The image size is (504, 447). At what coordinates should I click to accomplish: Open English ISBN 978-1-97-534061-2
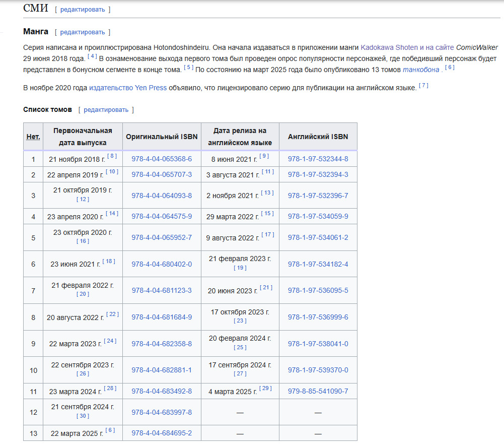pyautogui.click(x=318, y=237)
